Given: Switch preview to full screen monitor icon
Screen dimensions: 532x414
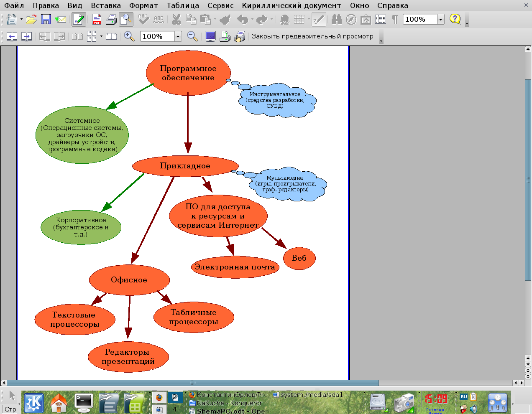Looking at the screenshot, I should [210, 36].
